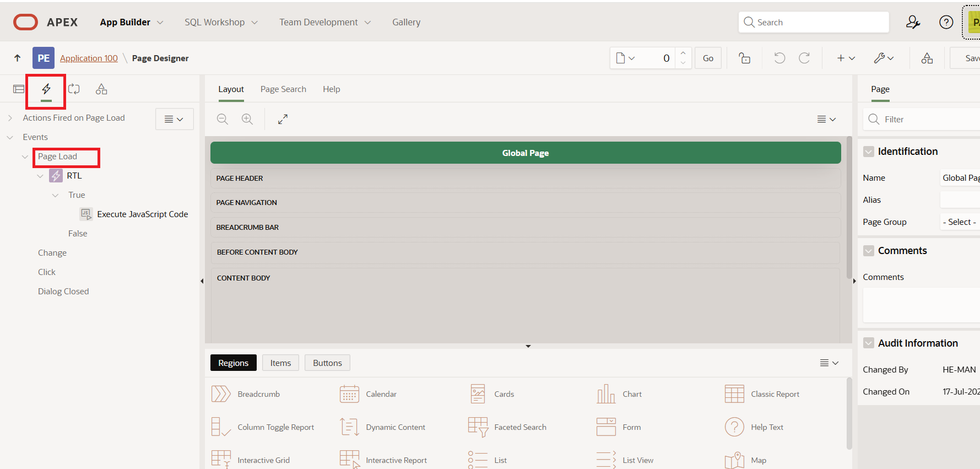Click the Zoom In magnifier icon
980x469 pixels.
[247, 119]
